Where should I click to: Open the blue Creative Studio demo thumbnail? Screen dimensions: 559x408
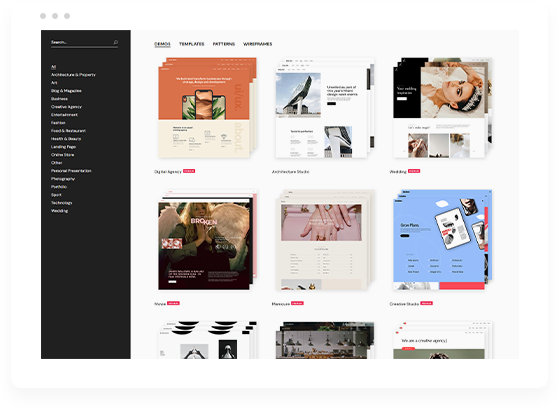442,240
